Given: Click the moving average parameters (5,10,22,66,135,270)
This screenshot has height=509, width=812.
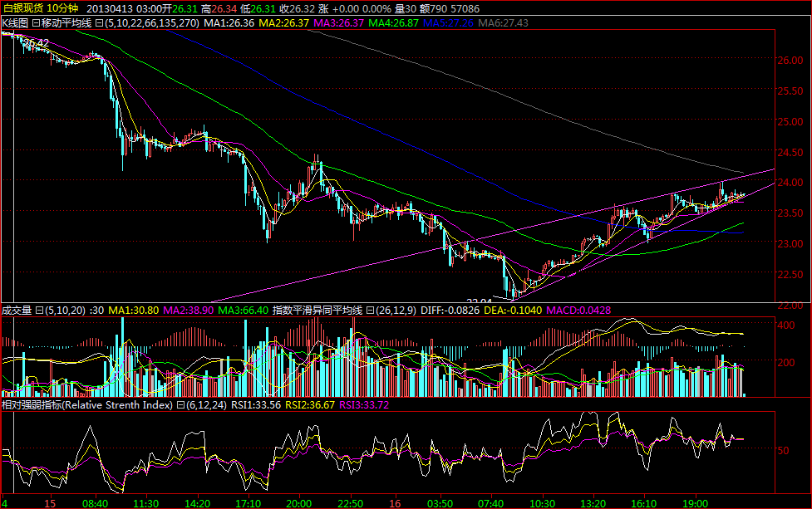Looking at the screenshot, I should 152,22.
